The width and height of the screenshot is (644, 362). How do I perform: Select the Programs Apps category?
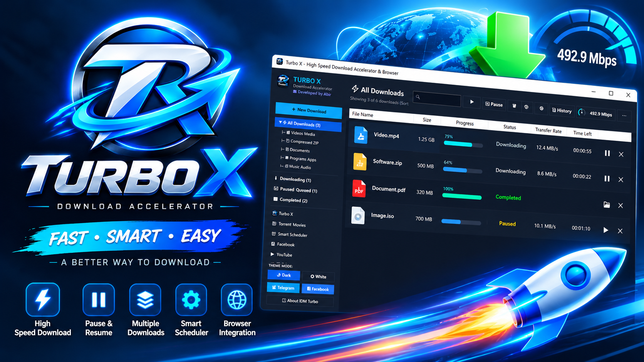300,158
